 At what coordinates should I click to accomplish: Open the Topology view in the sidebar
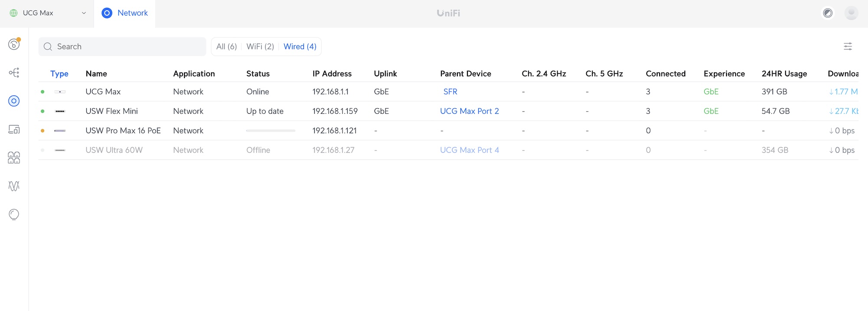[14, 72]
